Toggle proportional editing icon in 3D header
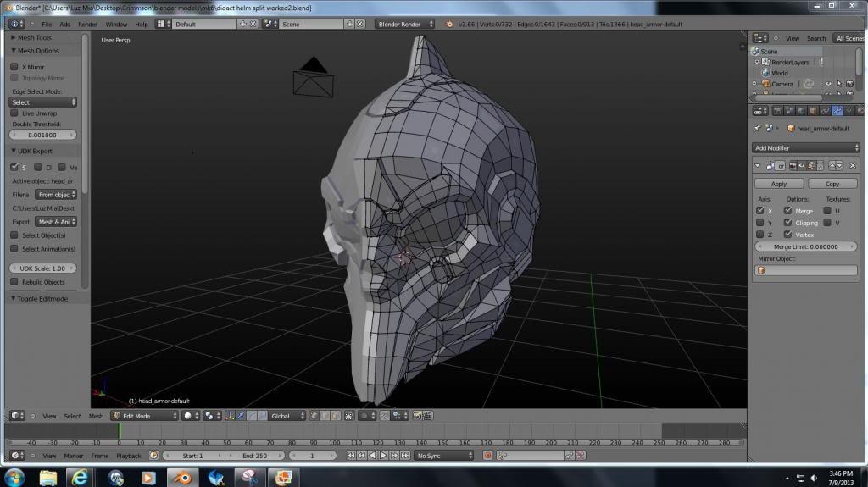 coord(367,416)
